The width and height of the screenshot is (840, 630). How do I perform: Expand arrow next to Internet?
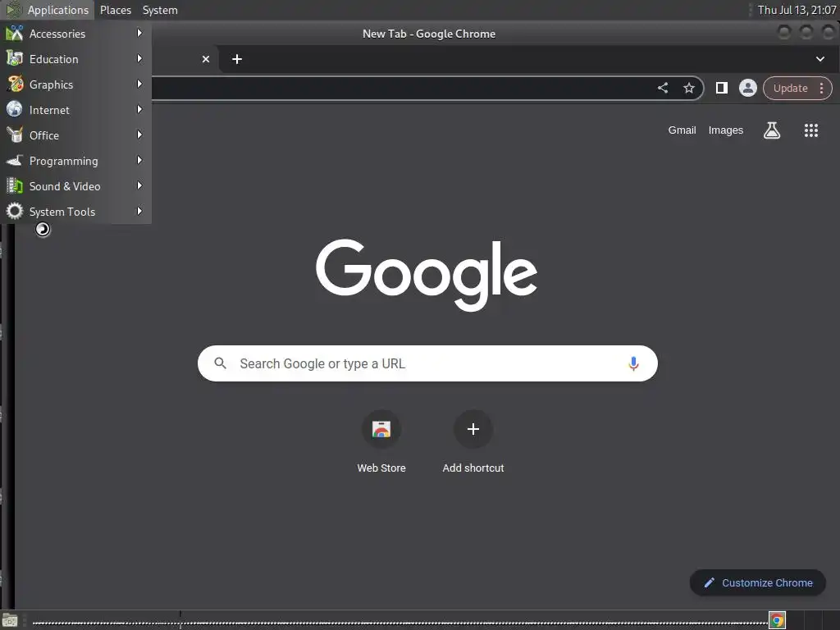[x=139, y=109]
